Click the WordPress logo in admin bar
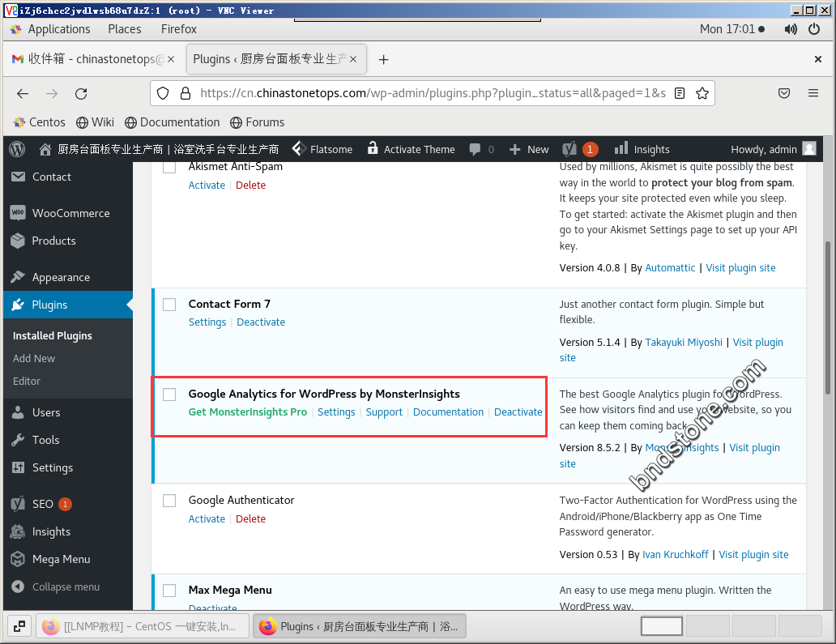The height and width of the screenshot is (644, 836). click(17, 149)
